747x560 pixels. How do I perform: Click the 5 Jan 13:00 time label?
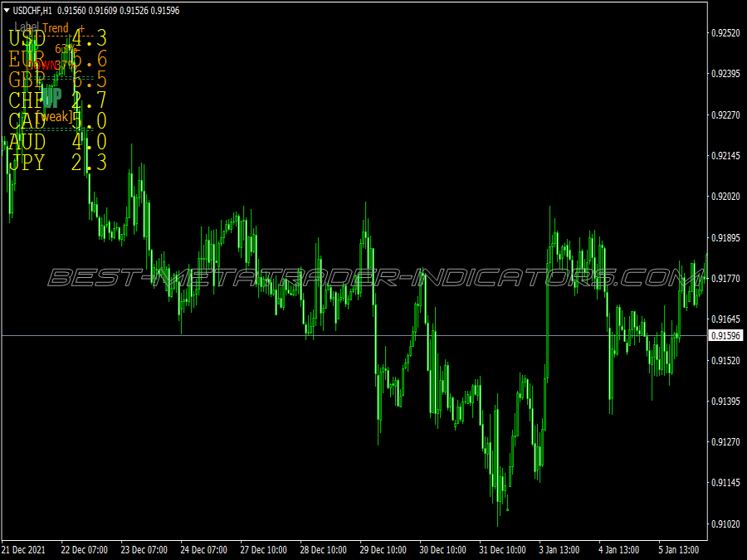coord(679,550)
